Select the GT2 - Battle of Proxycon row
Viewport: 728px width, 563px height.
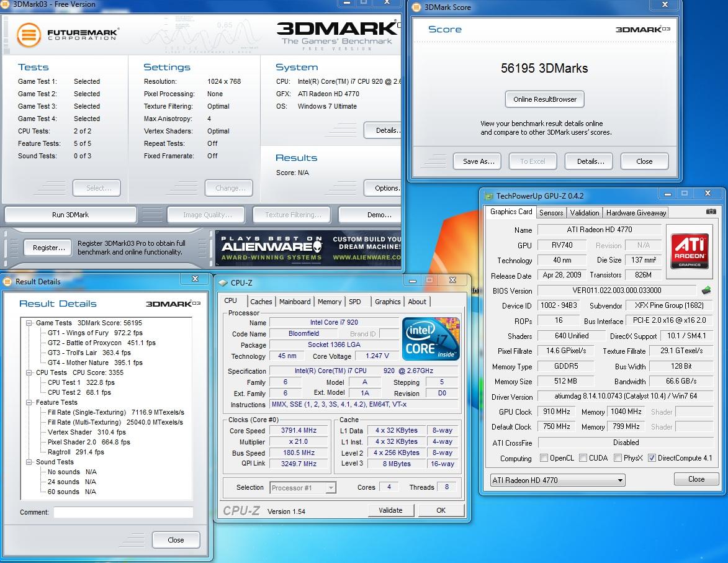[x=102, y=343]
